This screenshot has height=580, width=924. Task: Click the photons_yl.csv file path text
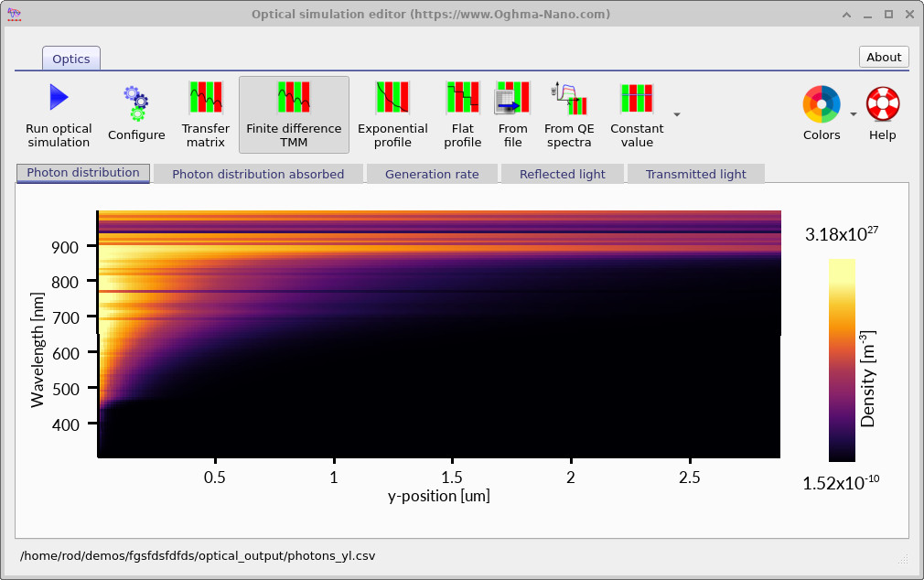tap(198, 556)
